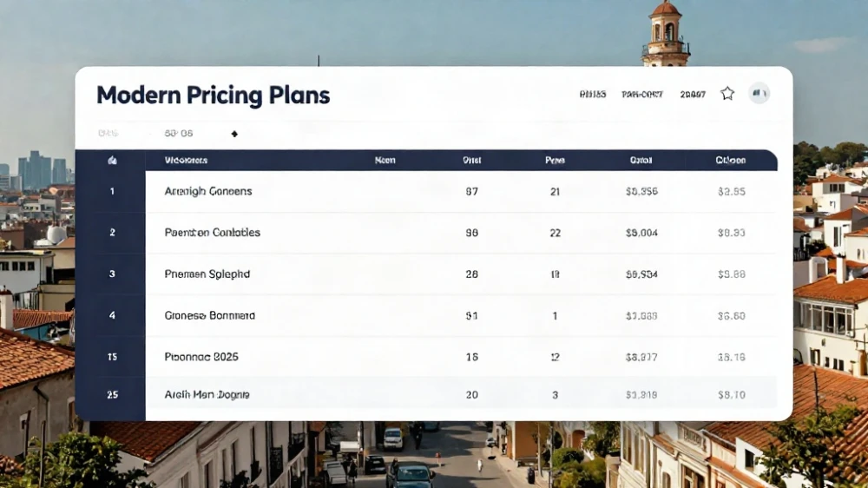
Task: Open the 'Pioonnac 8025' plan name
Action: coord(201,357)
